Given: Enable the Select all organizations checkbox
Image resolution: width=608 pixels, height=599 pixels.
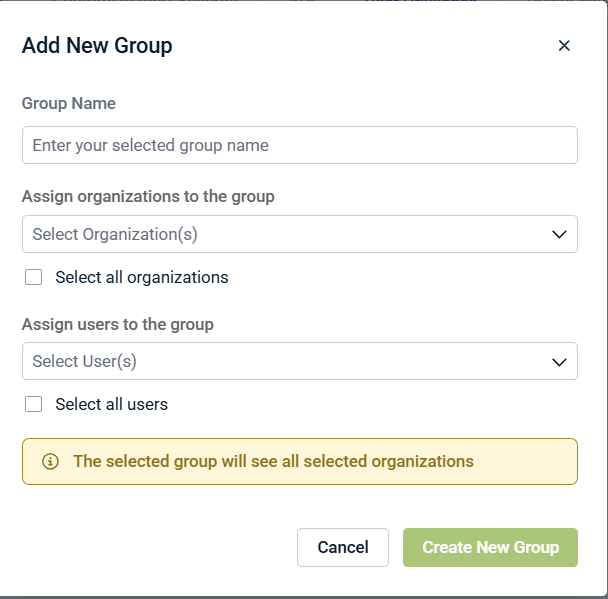Looking at the screenshot, I should pyautogui.click(x=34, y=277).
